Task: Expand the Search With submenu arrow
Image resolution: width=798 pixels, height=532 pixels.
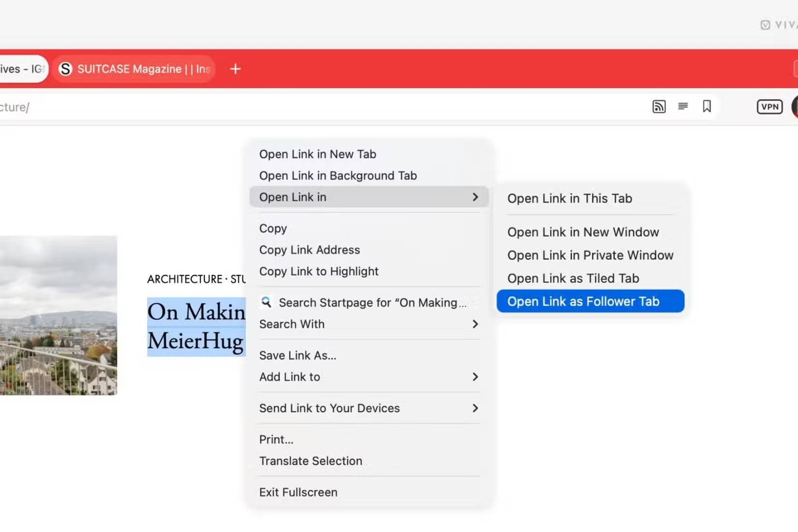Action: (475, 324)
